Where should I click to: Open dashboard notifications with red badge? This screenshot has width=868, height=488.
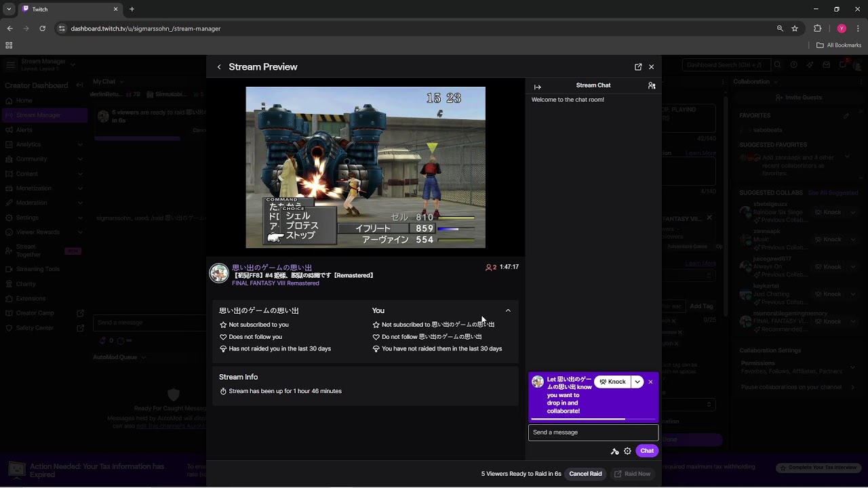(843, 65)
